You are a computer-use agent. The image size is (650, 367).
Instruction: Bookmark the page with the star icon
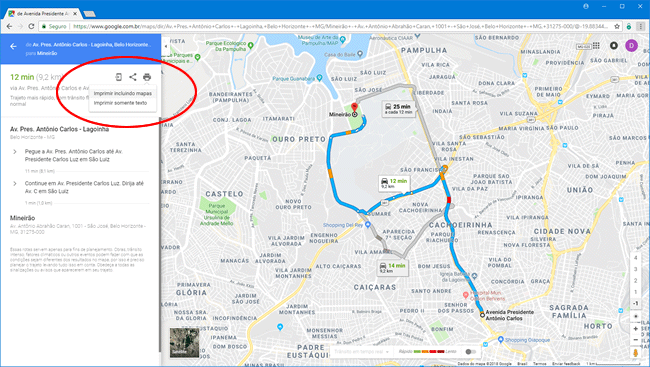[x=617, y=26]
